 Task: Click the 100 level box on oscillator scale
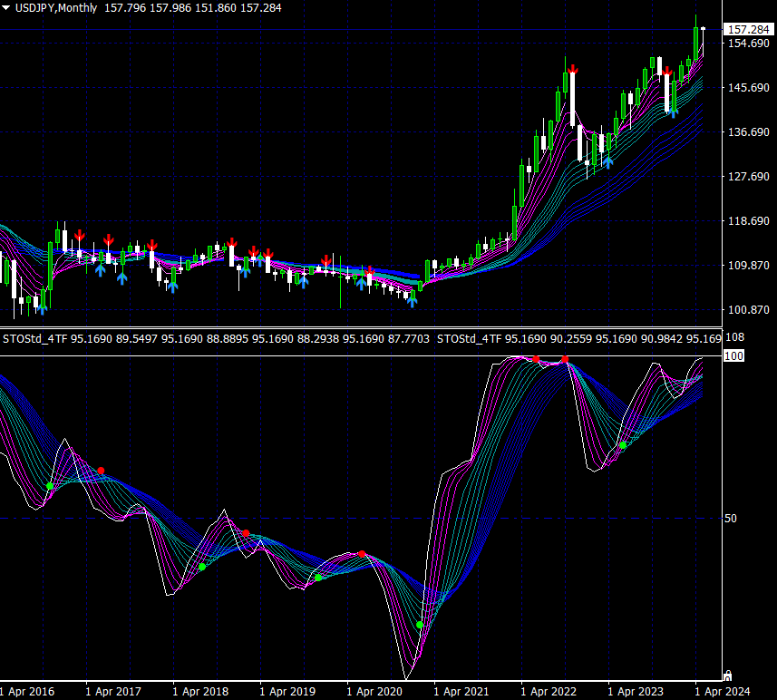click(x=733, y=356)
